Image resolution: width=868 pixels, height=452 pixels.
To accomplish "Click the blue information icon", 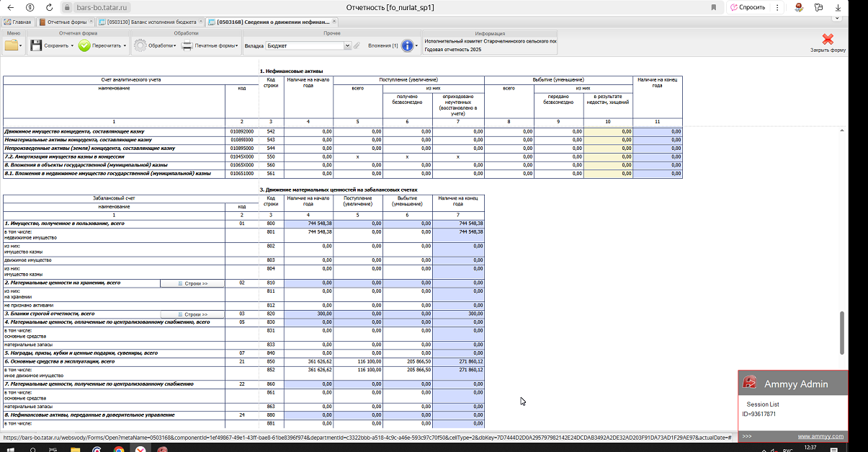I will click(407, 45).
